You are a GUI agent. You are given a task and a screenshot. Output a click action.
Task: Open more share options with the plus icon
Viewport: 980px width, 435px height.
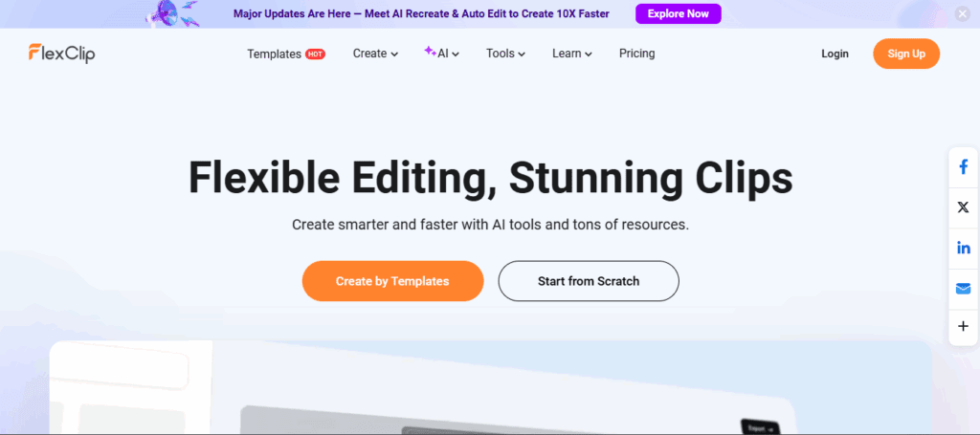[x=963, y=327]
